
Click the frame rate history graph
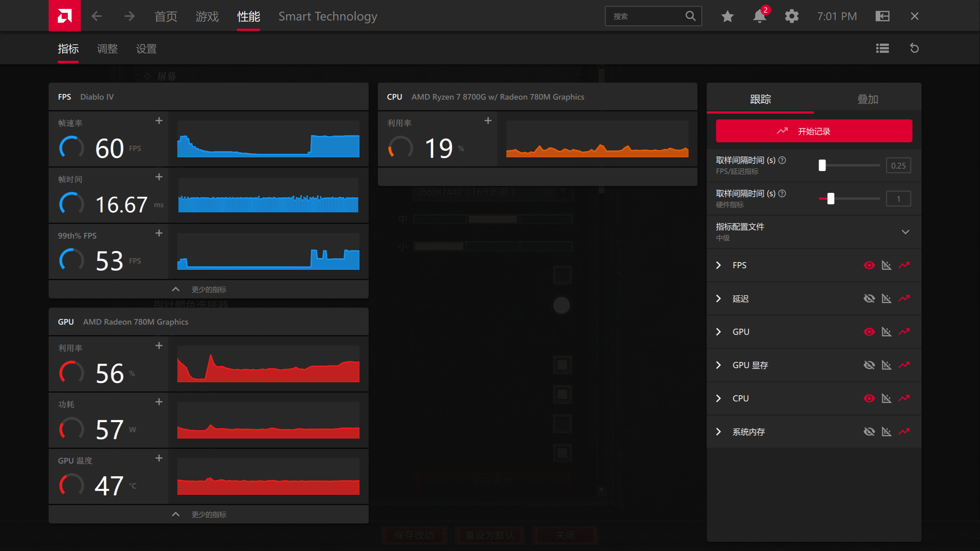pos(268,139)
